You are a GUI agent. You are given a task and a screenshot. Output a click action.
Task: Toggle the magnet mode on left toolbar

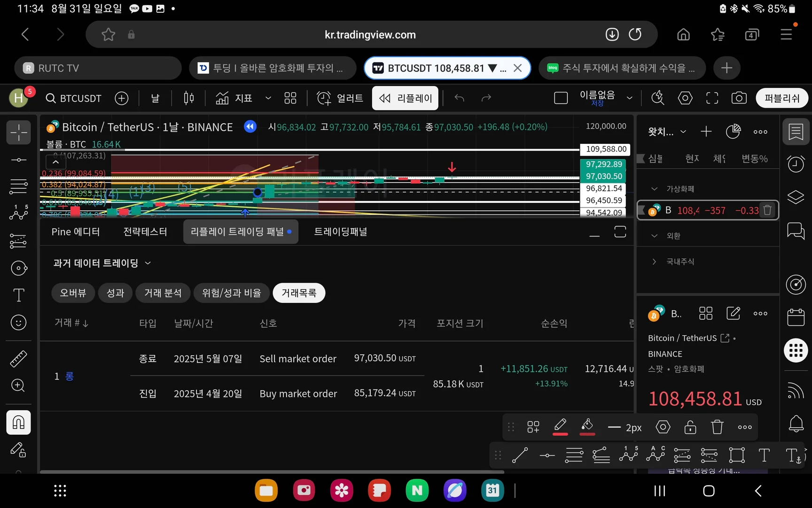[19, 422]
